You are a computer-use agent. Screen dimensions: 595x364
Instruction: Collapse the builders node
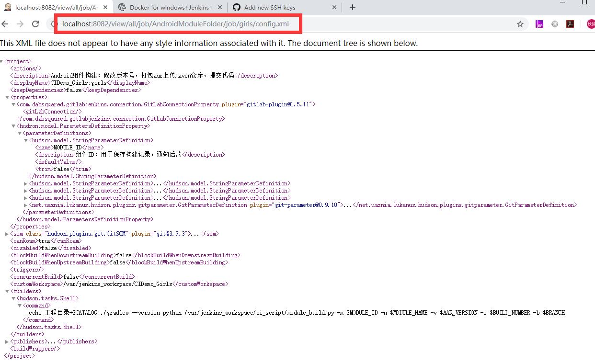[x=7, y=291]
